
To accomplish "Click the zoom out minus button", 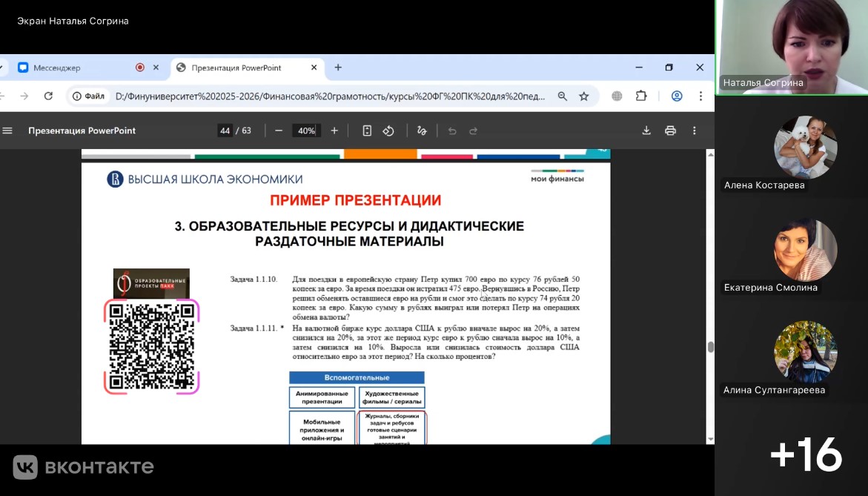I will pyautogui.click(x=279, y=130).
